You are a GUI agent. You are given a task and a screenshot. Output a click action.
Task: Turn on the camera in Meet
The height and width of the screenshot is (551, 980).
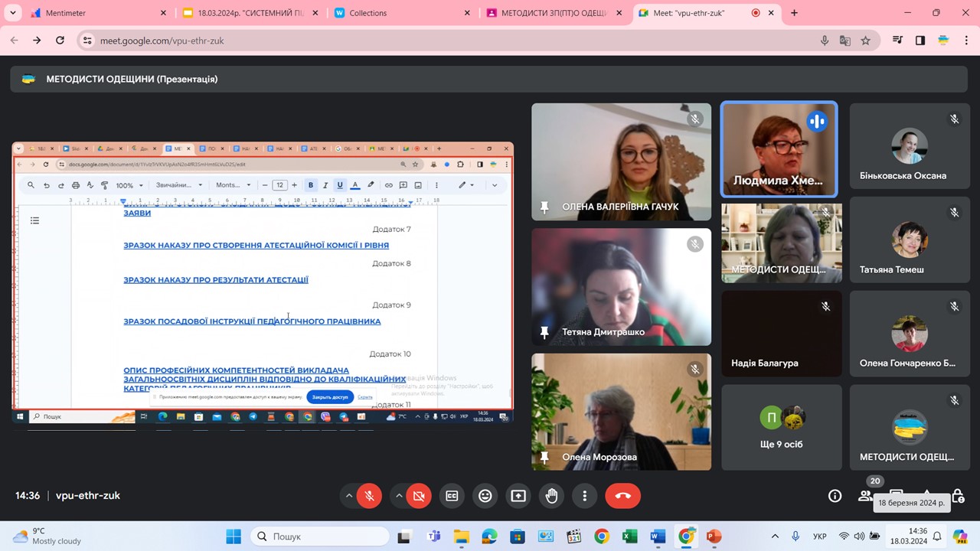tap(419, 496)
